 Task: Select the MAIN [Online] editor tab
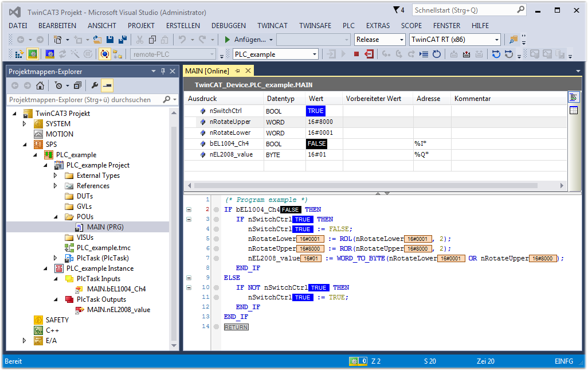click(x=207, y=71)
